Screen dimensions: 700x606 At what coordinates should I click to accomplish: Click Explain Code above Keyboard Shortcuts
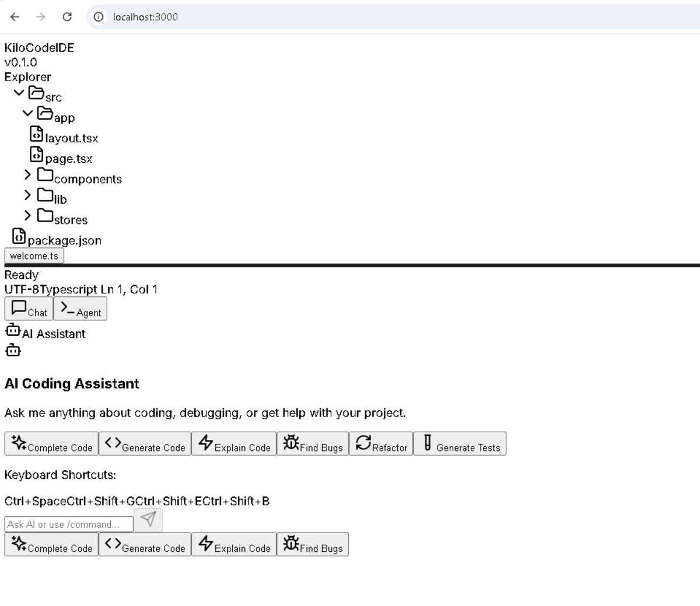click(x=234, y=443)
